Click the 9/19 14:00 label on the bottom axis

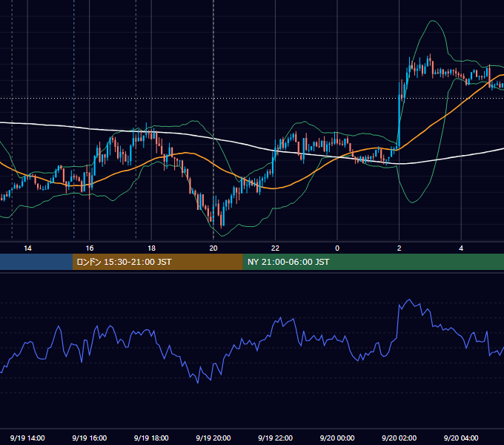(27, 438)
